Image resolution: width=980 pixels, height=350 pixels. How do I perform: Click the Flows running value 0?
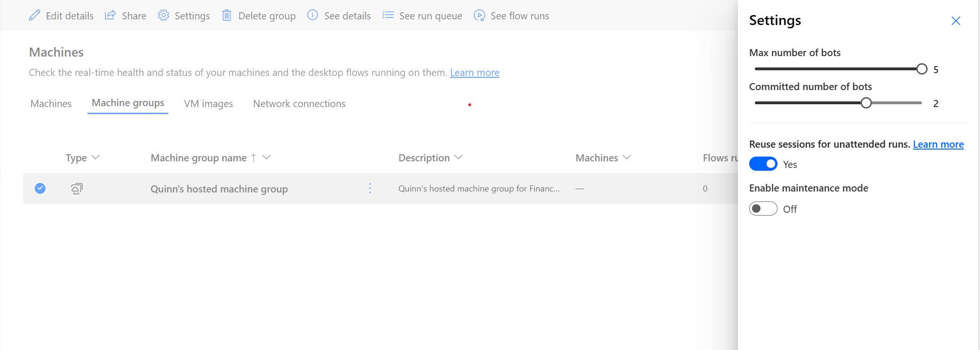(705, 188)
